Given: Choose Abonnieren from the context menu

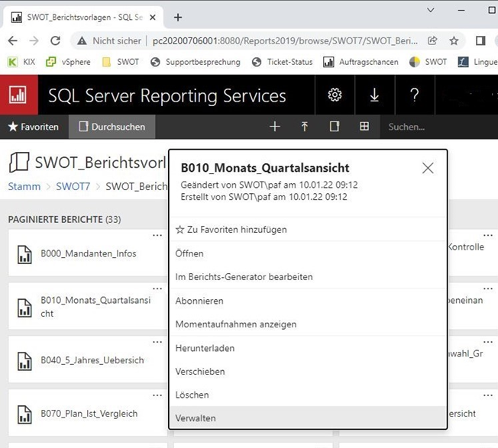Looking at the screenshot, I should point(199,301).
